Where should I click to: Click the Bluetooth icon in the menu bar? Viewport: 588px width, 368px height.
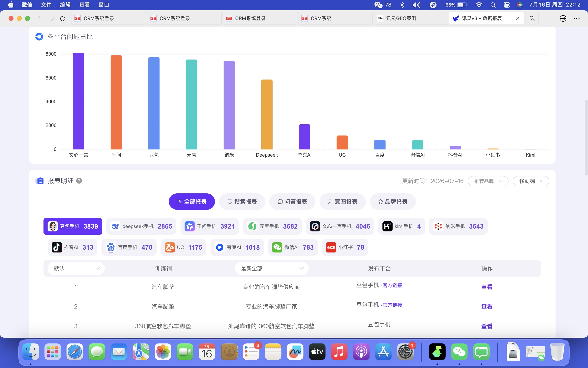click(402, 5)
